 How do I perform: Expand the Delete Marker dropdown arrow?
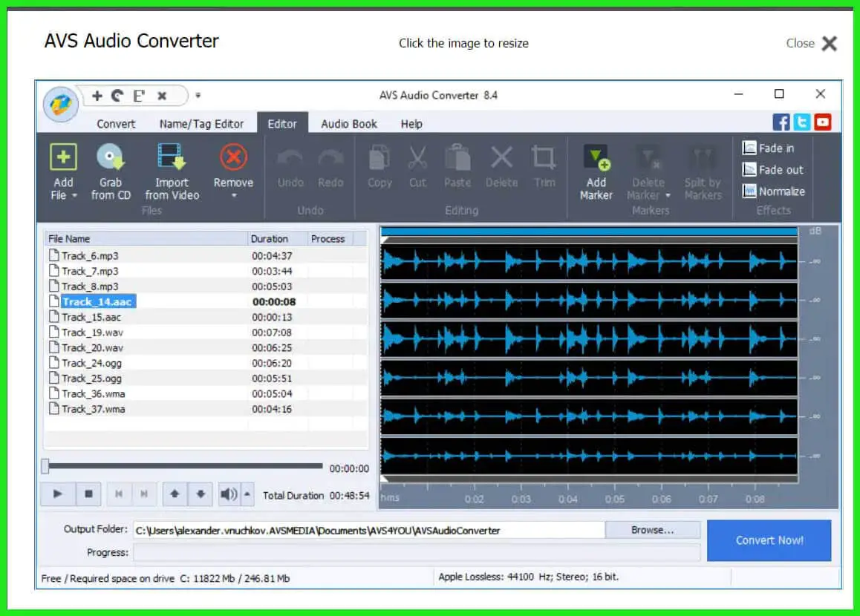click(668, 196)
